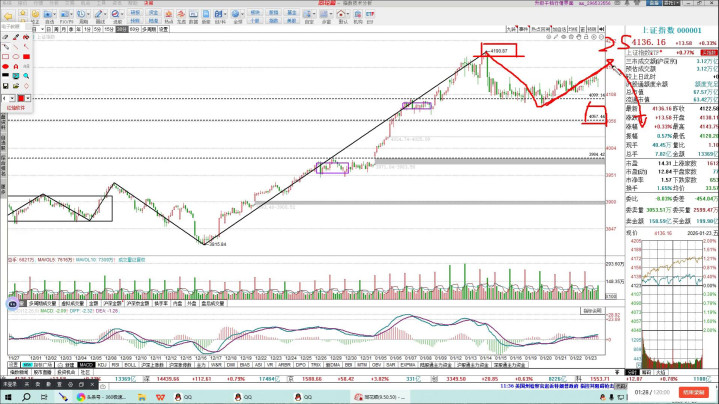719x404 pixels.
Task: Open dropdown arrow beside the pen toolbar icon
Action: pyautogui.click(x=106, y=15)
